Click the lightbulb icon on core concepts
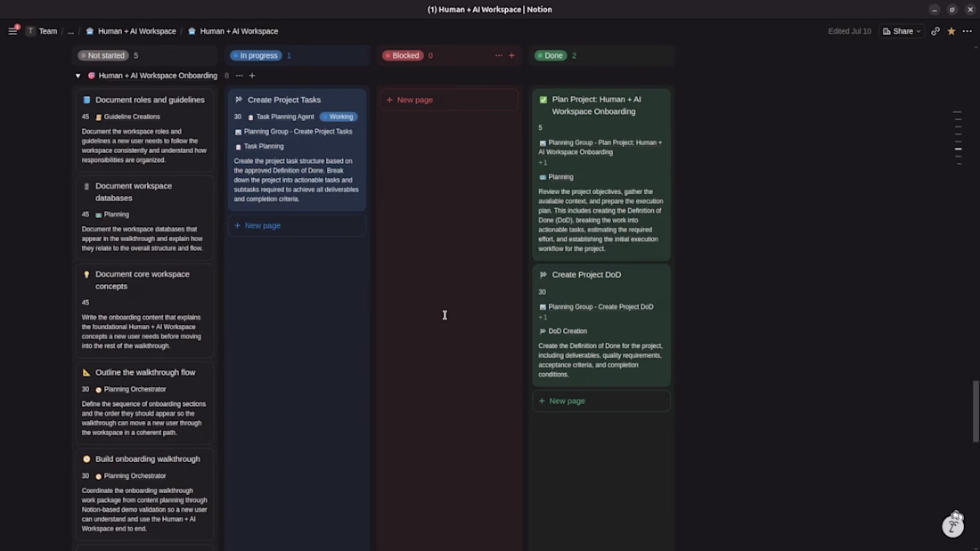 tap(87, 274)
